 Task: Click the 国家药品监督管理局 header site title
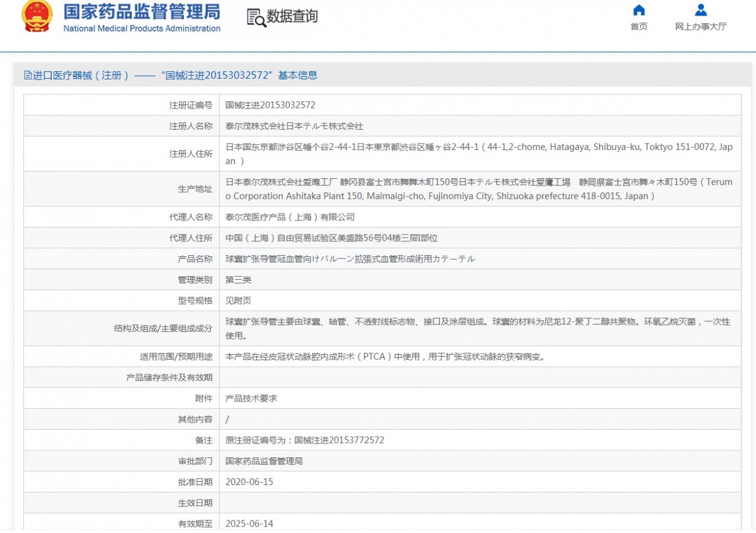tap(142, 11)
